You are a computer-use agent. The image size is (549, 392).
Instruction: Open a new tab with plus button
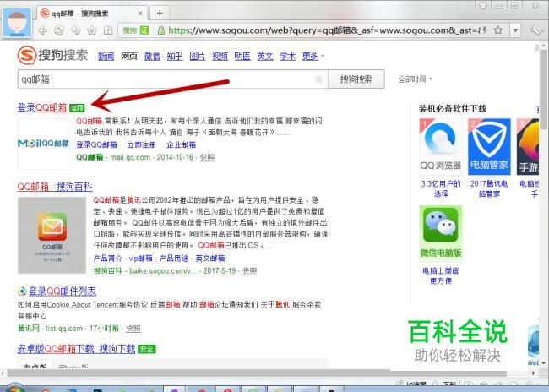coord(160,14)
